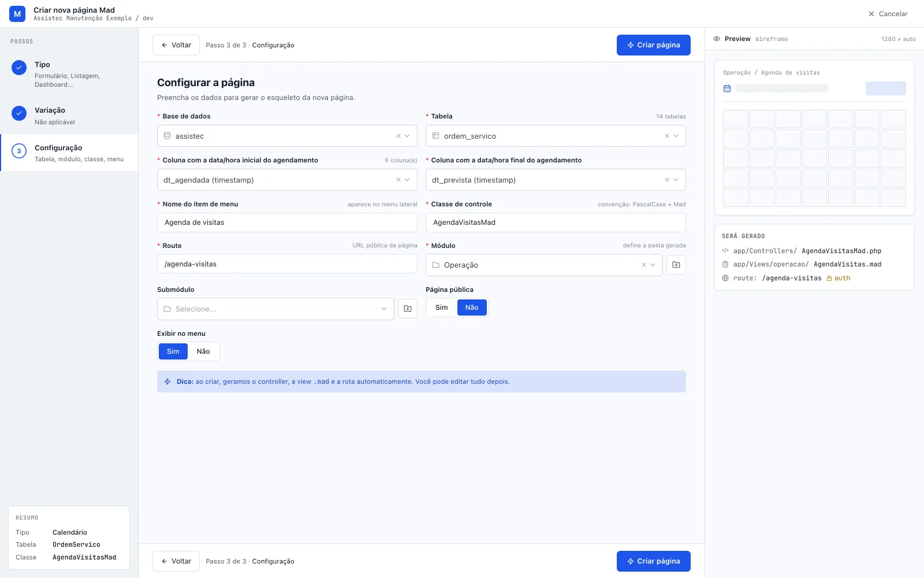This screenshot has height=578, width=924.
Task: Set Página pública to Sim
Action: 442,307
